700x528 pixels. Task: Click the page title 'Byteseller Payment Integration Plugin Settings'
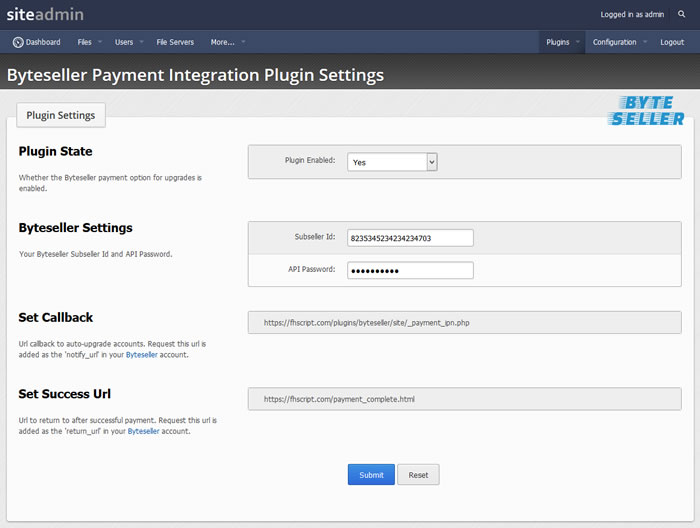click(195, 75)
